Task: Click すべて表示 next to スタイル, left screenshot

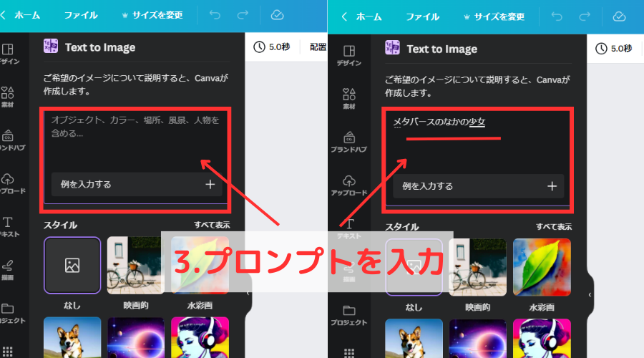Action: pyautogui.click(x=212, y=225)
